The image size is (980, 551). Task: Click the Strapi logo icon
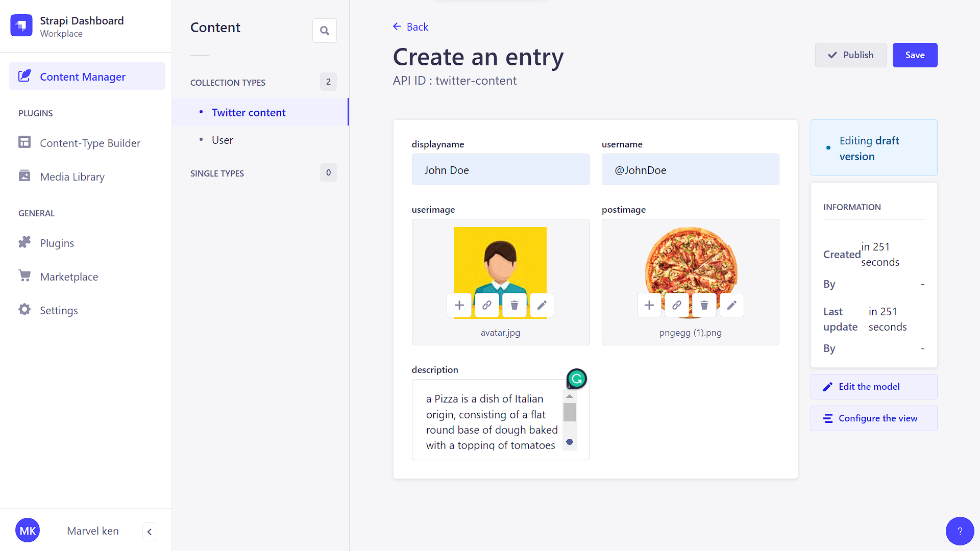point(21,26)
